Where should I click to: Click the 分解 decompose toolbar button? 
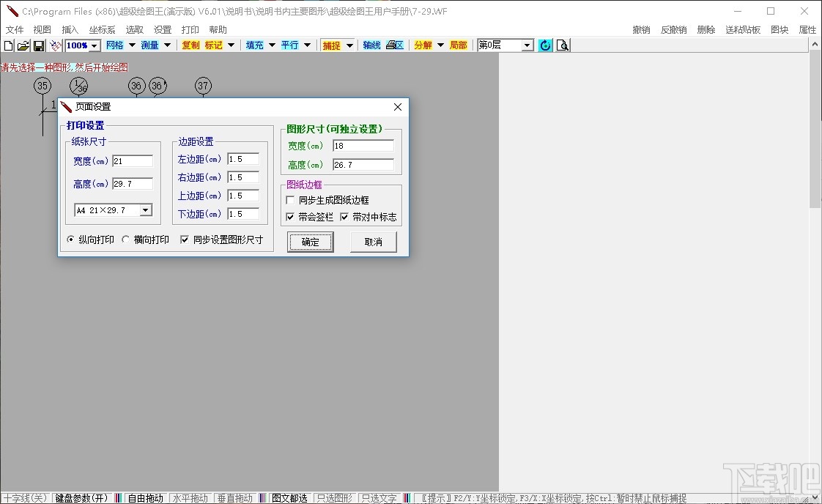click(423, 45)
